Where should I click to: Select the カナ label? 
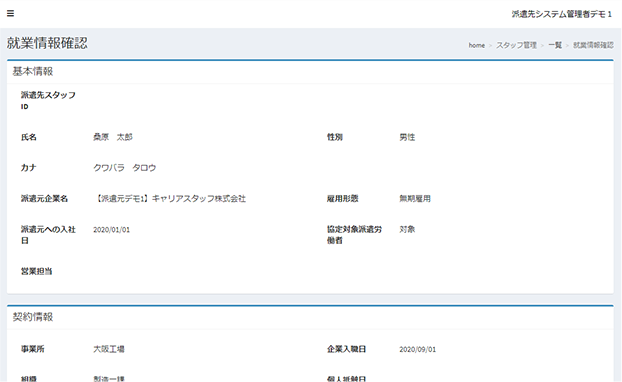(29, 168)
